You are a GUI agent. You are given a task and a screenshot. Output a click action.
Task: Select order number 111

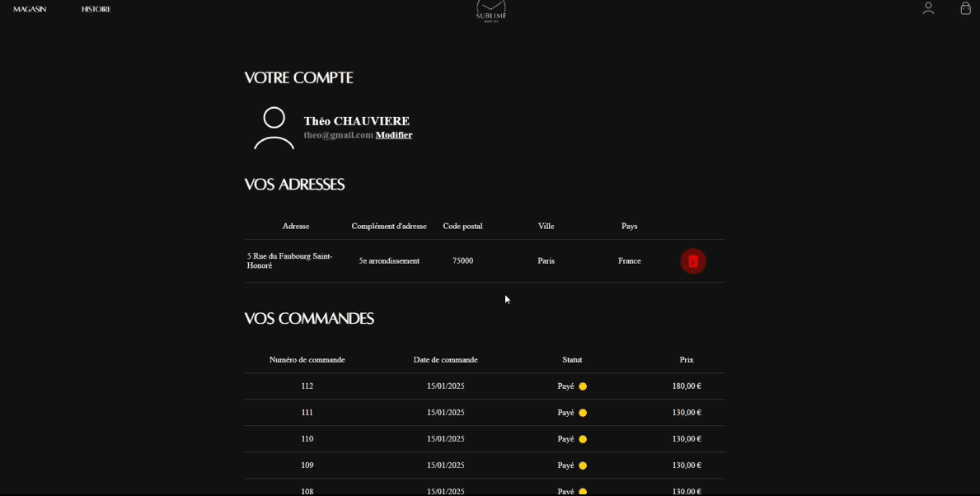pyautogui.click(x=307, y=413)
